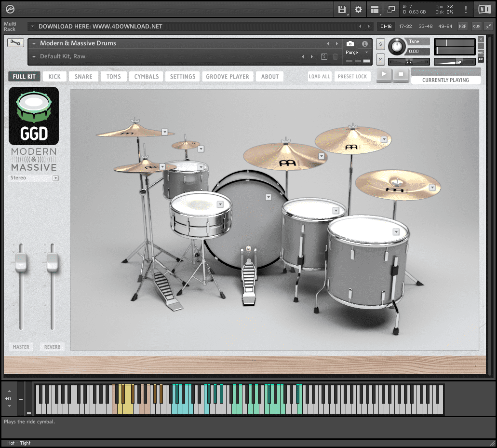Click the GGD drum logo
This screenshot has height=448, width=497.
(34, 116)
